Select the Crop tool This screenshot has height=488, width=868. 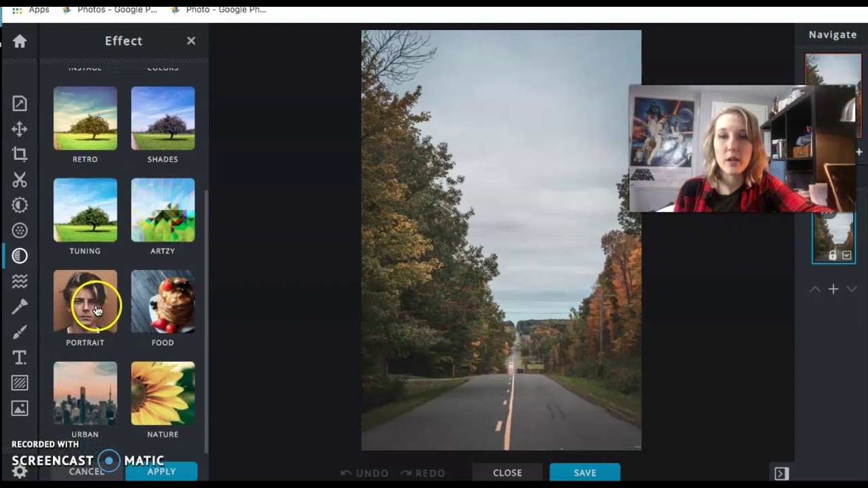pyautogui.click(x=20, y=154)
